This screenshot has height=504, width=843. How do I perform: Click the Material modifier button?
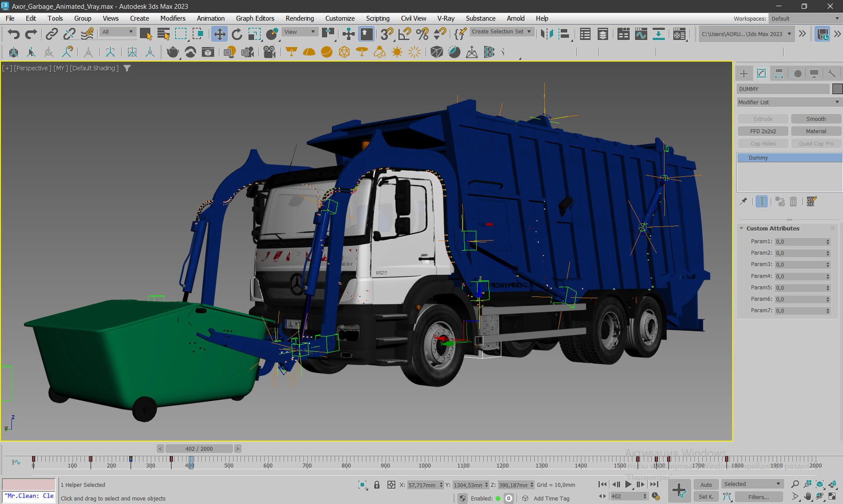(x=816, y=131)
